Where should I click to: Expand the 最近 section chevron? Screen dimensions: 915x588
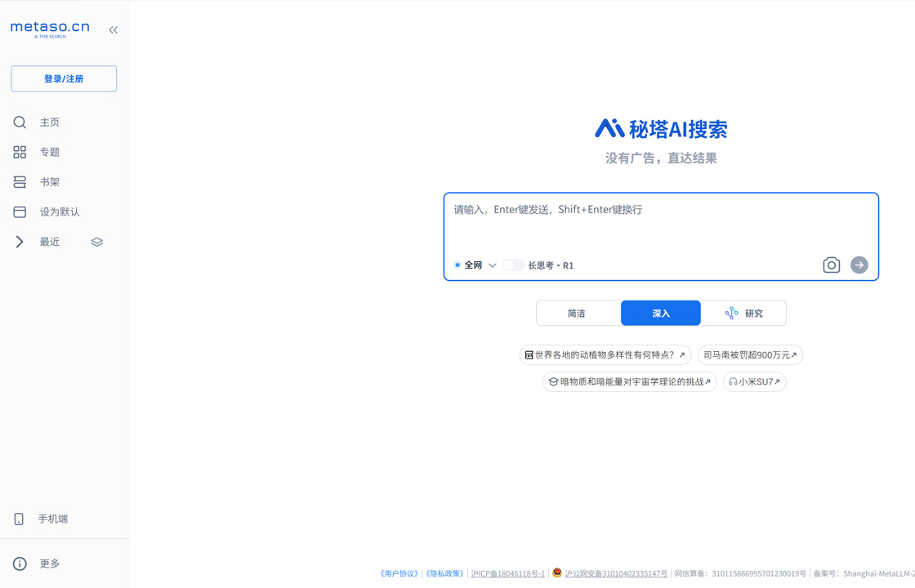(20, 242)
